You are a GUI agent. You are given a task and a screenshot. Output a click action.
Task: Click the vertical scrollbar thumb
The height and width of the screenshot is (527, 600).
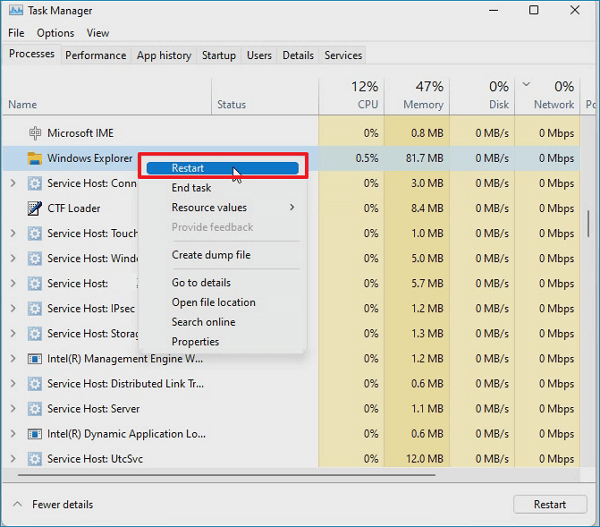pos(589,224)
